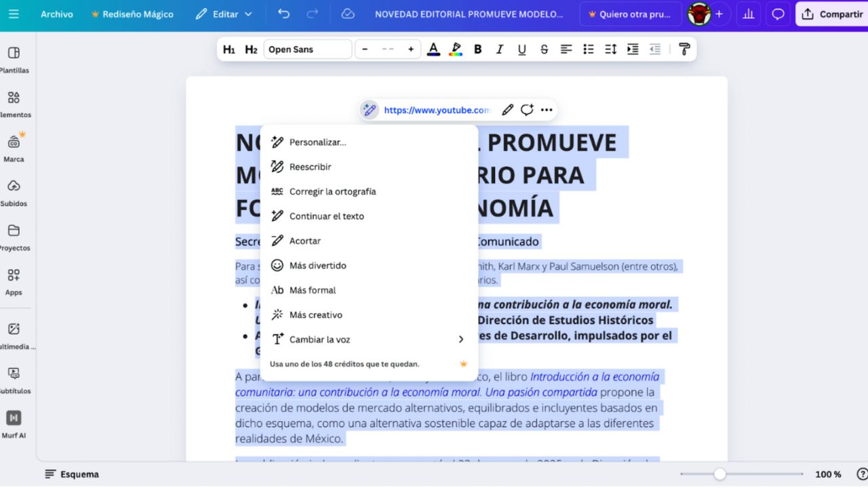Apply H2 heading style
The width and height of the screenshot is (868, 488).
251,49
